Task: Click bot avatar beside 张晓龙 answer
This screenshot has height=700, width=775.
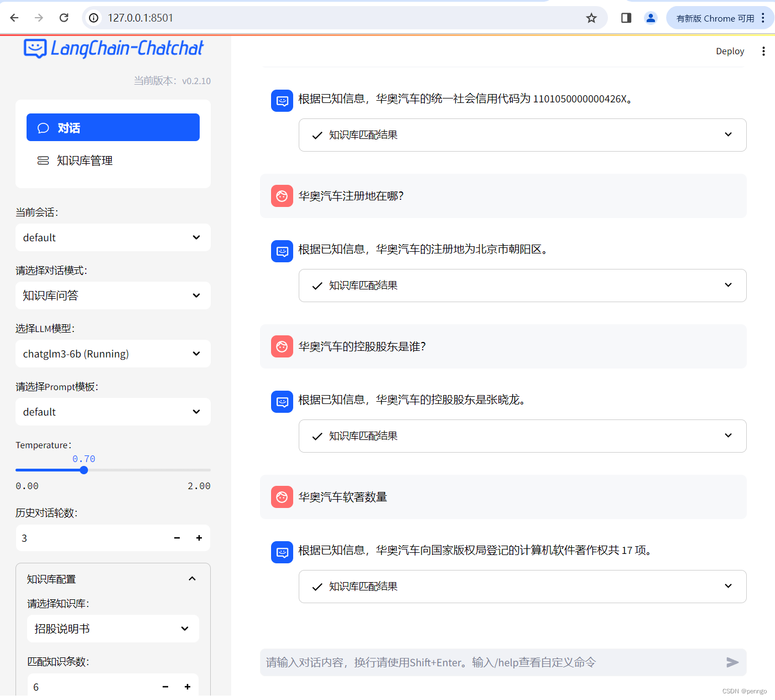Action: click(x=282, y=402)
